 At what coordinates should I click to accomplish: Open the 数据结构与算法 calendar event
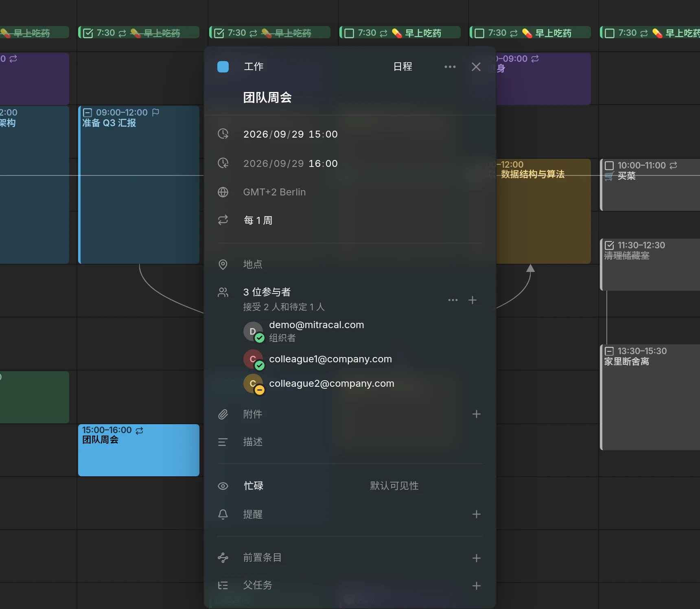[x=544, y=211]
